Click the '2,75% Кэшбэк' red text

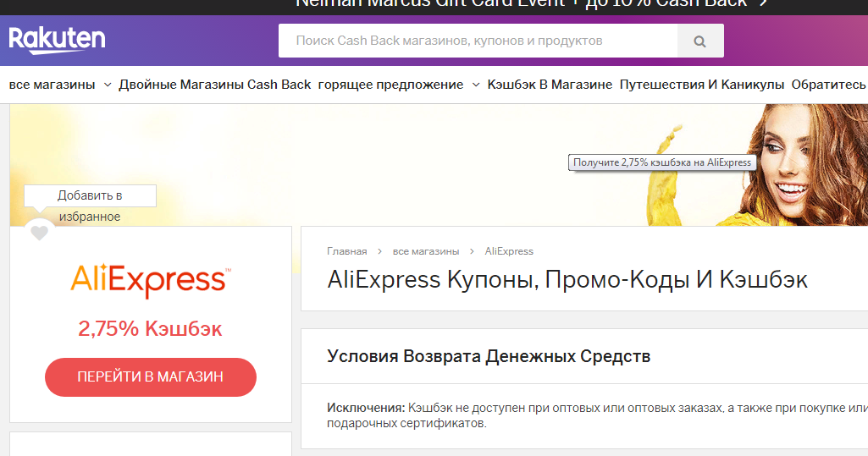coord(150,329)
